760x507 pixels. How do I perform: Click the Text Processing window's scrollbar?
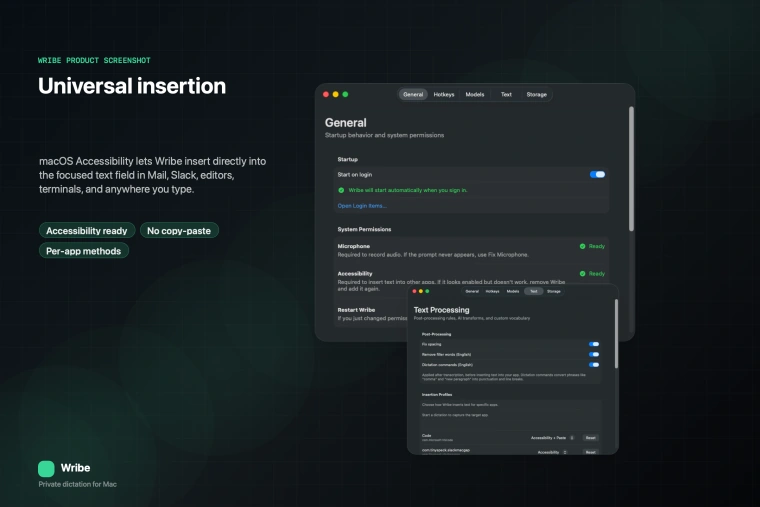[x=616, y=335]
